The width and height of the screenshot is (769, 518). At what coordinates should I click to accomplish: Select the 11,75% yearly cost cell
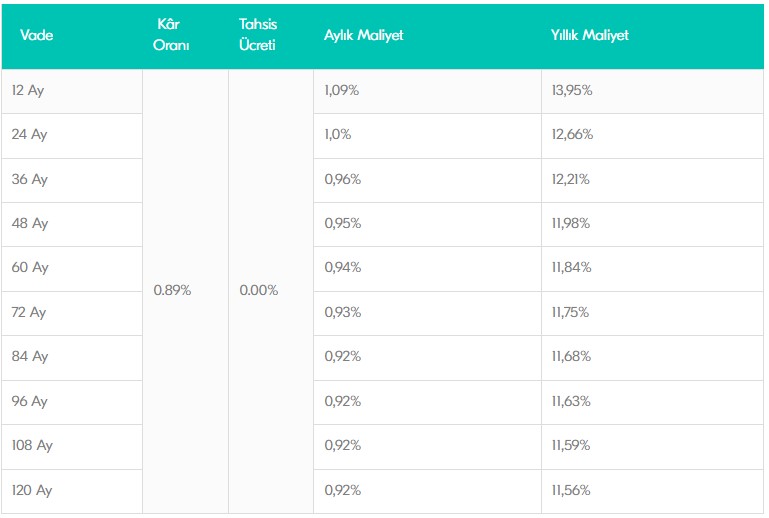pyautogui.click(x=652, y=314)
